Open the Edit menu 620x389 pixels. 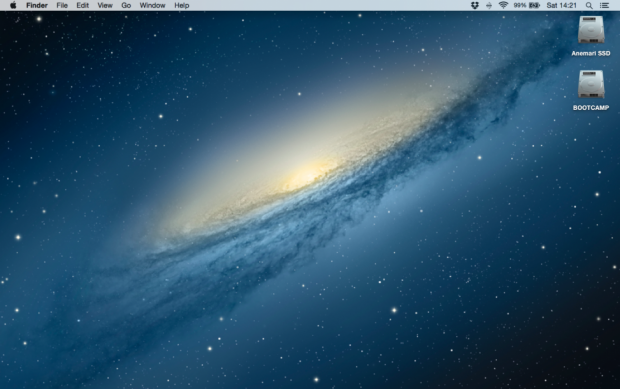click(83, 6)
